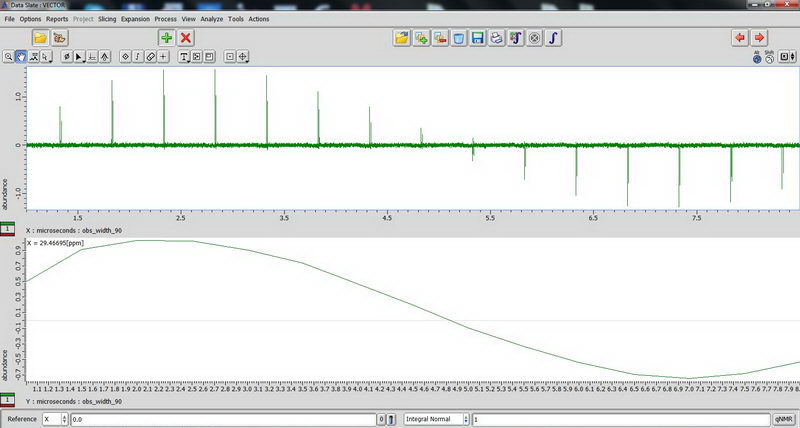The image size is (800, 428).
Task: Click the red X delete icon
Action: [x=185, y=38]
